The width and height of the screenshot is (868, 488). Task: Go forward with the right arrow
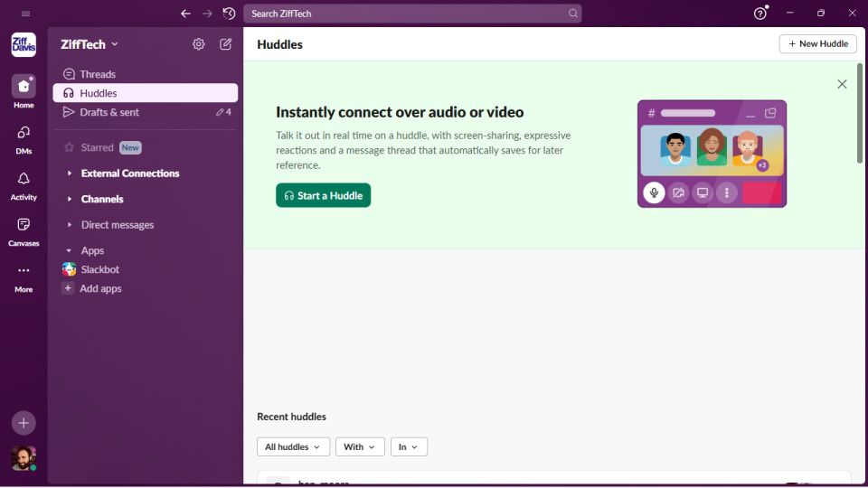tap(207, 14)
